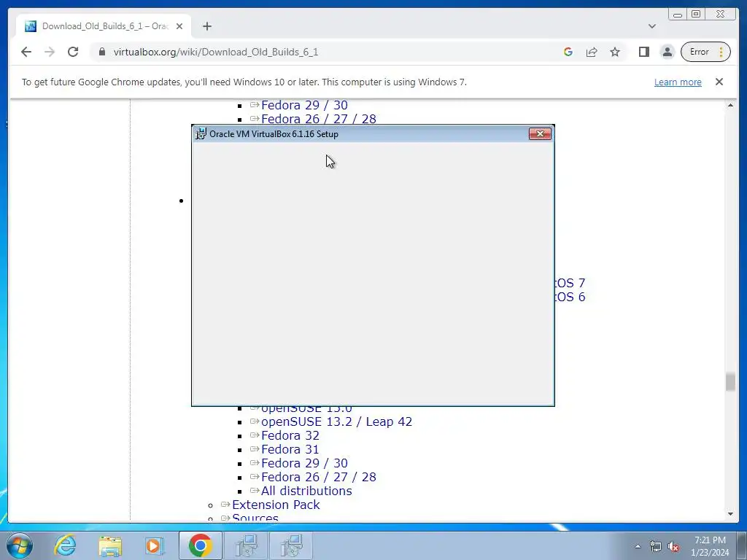Open Windows Explorer from the taskbar
The height and width of the screenshot is (560, 747).
110,545
